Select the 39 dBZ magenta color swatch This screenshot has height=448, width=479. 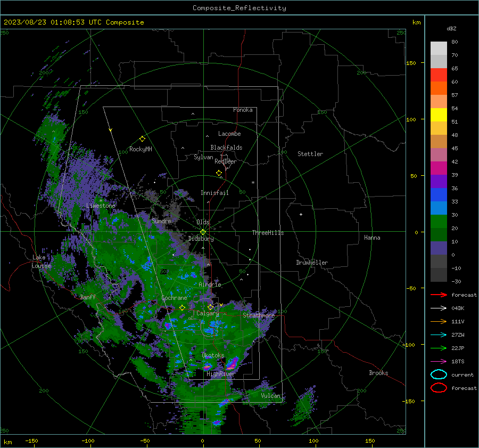click(439, 168)
